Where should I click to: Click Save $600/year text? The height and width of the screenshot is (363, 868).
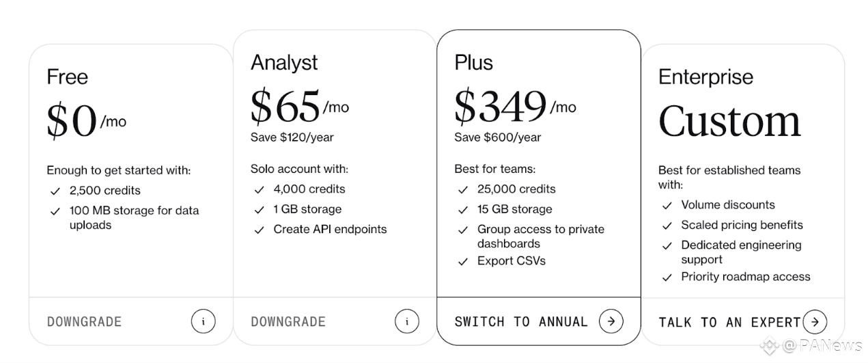coord(497,137)
